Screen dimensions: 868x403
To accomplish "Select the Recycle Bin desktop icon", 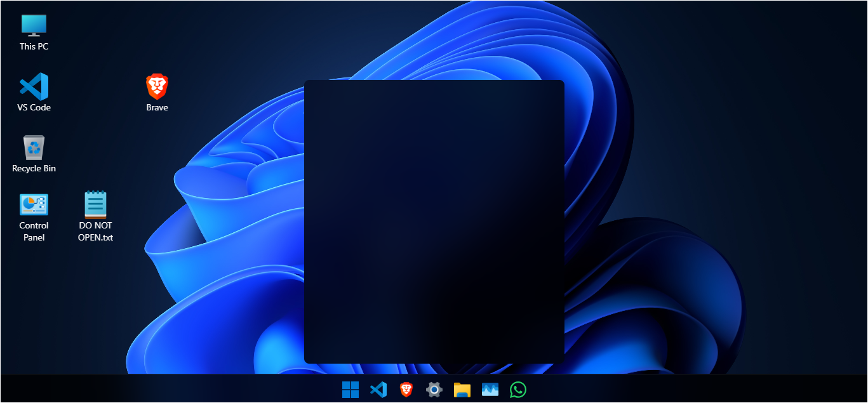I will [x=34, y=147].
